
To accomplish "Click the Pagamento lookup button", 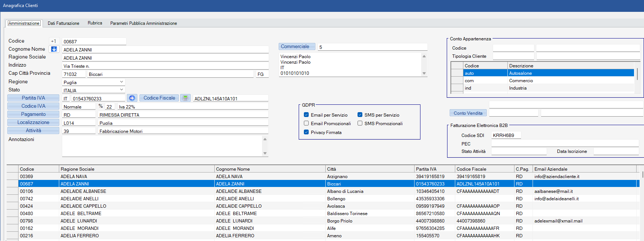I will [x=33, y=114].
